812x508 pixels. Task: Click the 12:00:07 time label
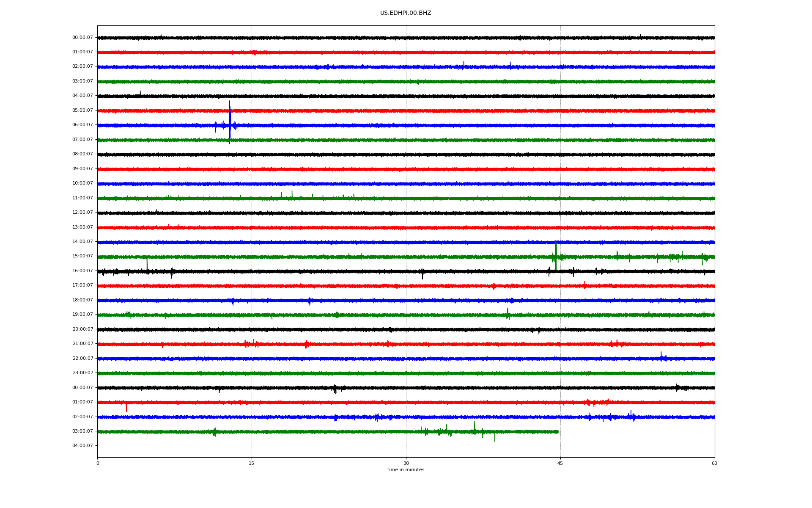82,213
